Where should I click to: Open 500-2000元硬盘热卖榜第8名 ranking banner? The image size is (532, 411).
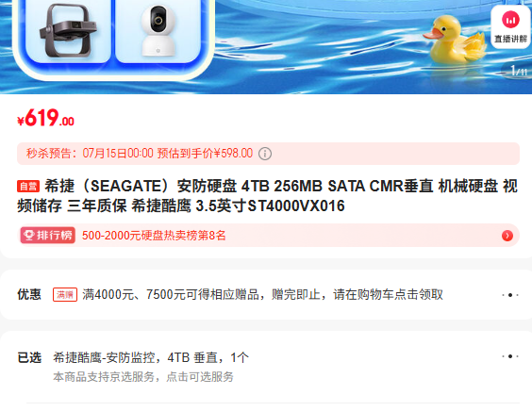(269, 236)
